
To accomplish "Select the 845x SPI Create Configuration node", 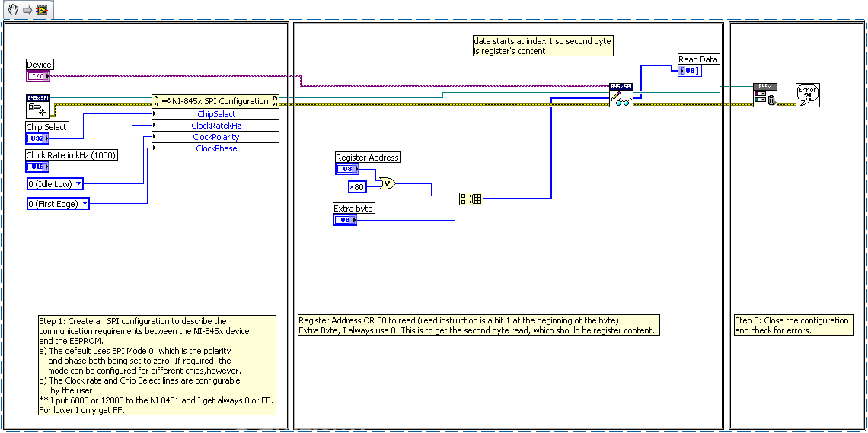I will coord(38,106).
